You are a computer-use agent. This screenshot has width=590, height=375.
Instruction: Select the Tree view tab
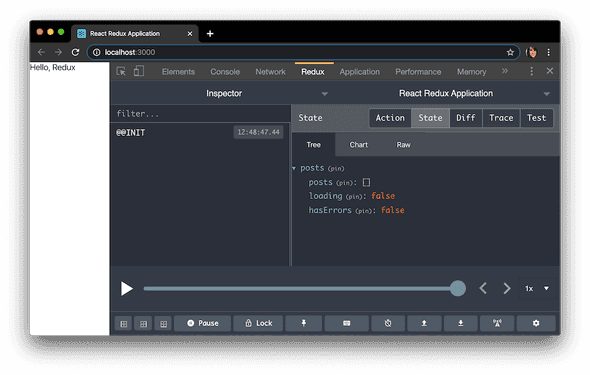coord(313,145)
